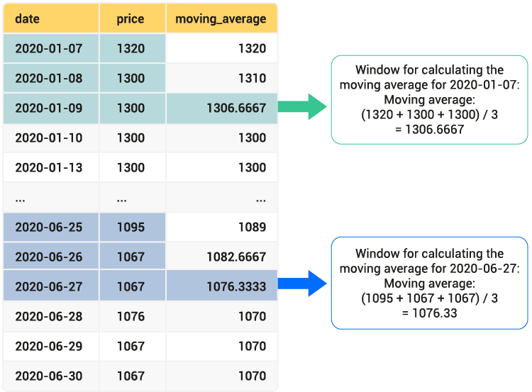
Task: Select the date cell 2020-06-27
Action: [x=51, y=286]
